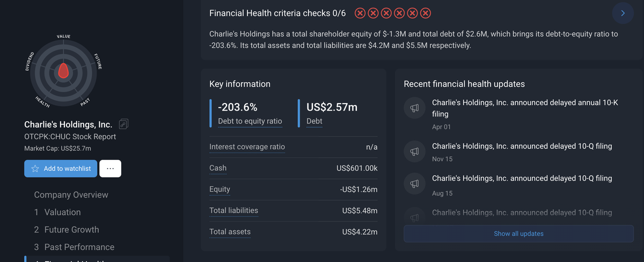This screenshot has width=644, height=262.
Task: Click the Financial Health criteria checks 0/6 heading
Action: coord(277,13)
